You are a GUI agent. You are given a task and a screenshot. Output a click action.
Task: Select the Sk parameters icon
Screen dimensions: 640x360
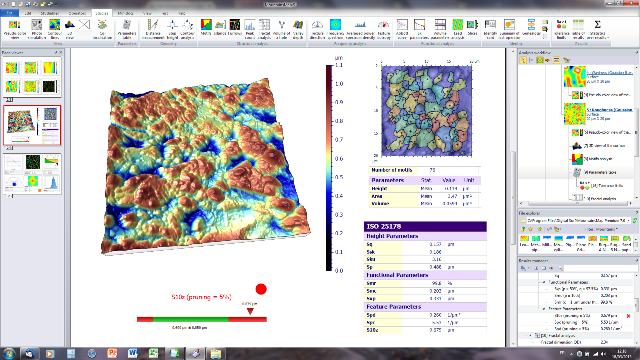point(419,29)
